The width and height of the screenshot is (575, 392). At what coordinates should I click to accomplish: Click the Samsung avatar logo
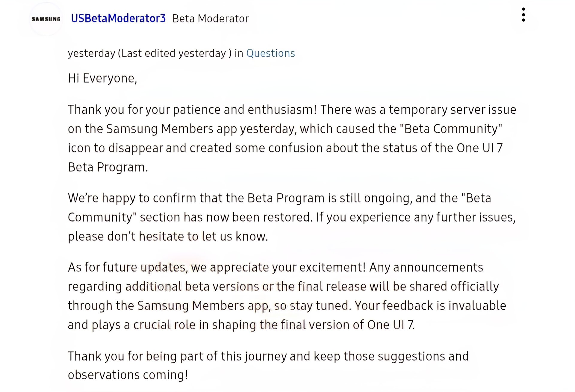[46, 19]
